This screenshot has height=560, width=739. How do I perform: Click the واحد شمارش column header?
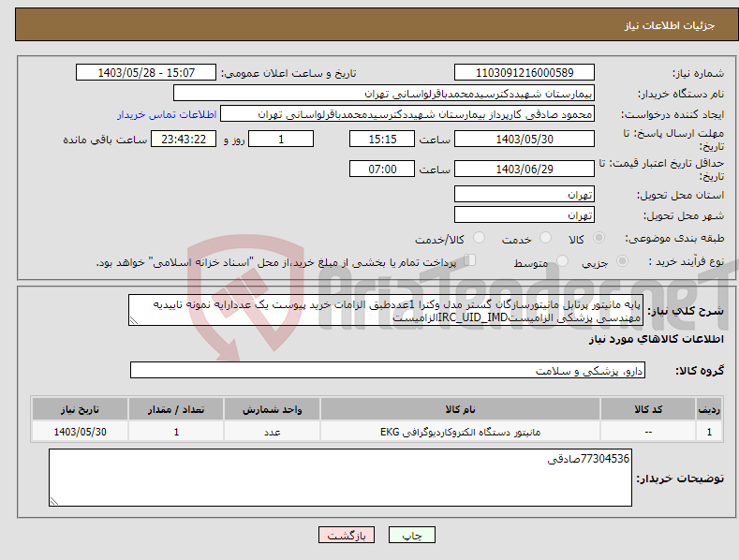tap(272, 409)
